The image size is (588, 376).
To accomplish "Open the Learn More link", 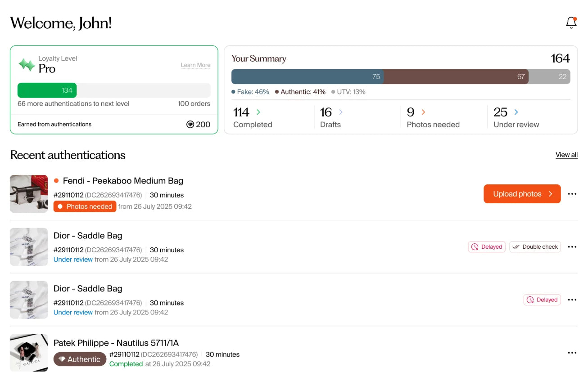I will (x=195, y=65).
